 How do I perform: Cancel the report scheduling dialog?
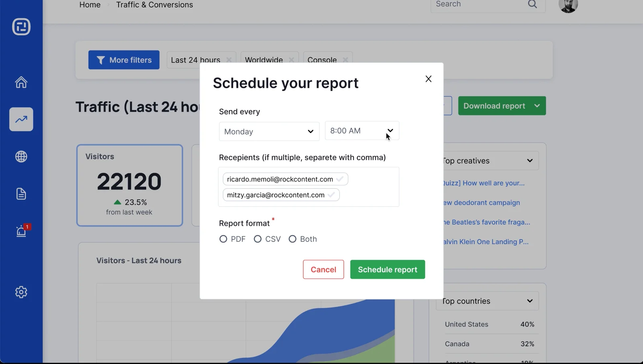[323, 269]
